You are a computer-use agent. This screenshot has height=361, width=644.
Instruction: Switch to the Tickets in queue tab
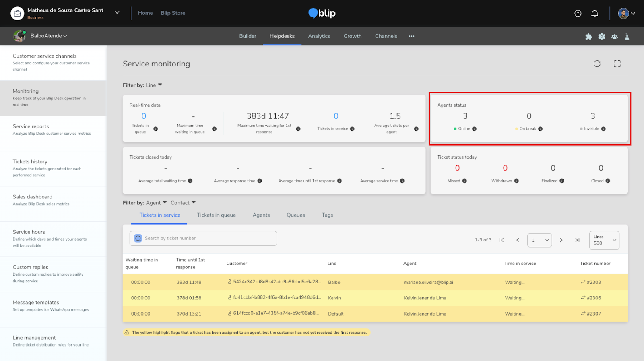[x=216, y=215]
